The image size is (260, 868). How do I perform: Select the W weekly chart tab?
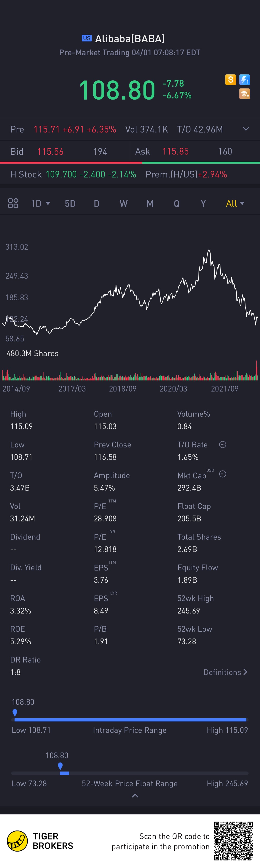click(x=123, y=204)
